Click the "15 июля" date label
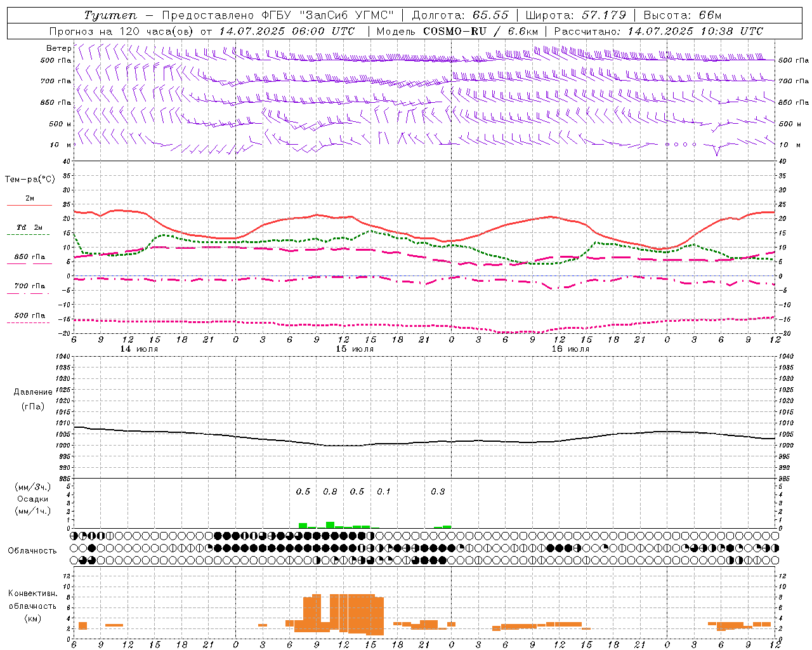Viewport: 812px width, 650px height. [355, 349]
